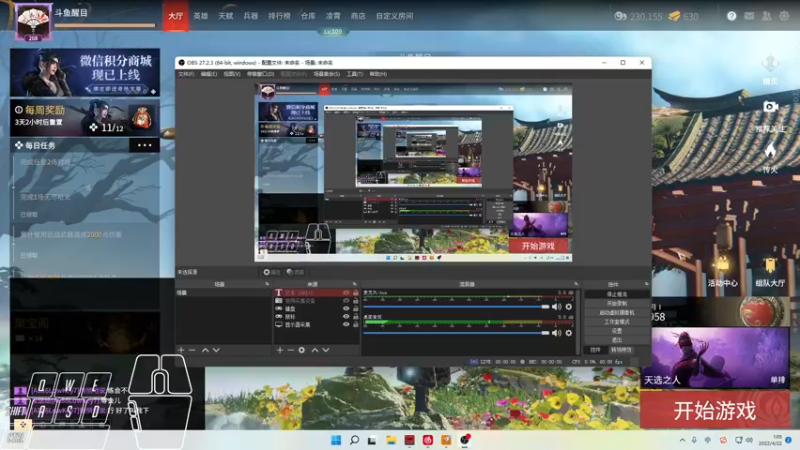
Task: Remove selected source in OBS sources panel
Action: coord(290,350)
